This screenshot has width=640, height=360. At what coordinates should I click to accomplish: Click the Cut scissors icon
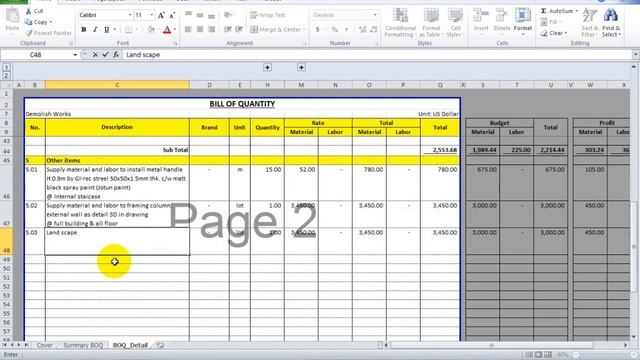(x=29, y=11)
